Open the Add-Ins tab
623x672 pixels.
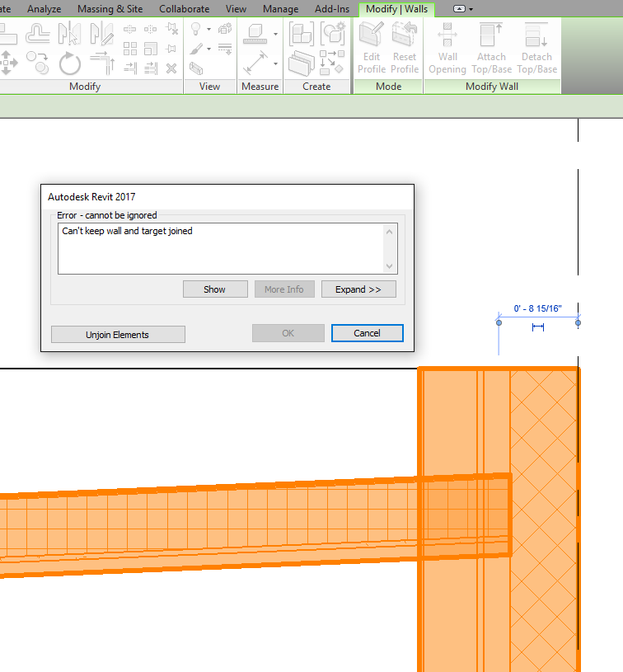click(332, 9)
